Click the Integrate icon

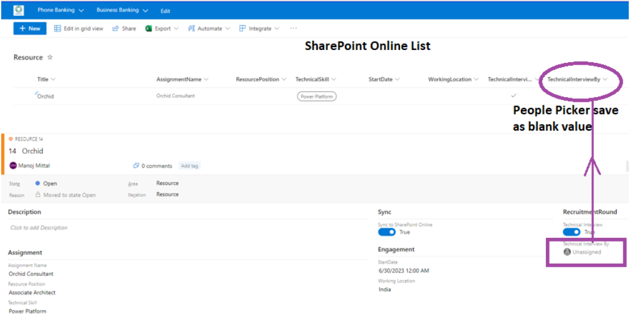coord(242,28)
